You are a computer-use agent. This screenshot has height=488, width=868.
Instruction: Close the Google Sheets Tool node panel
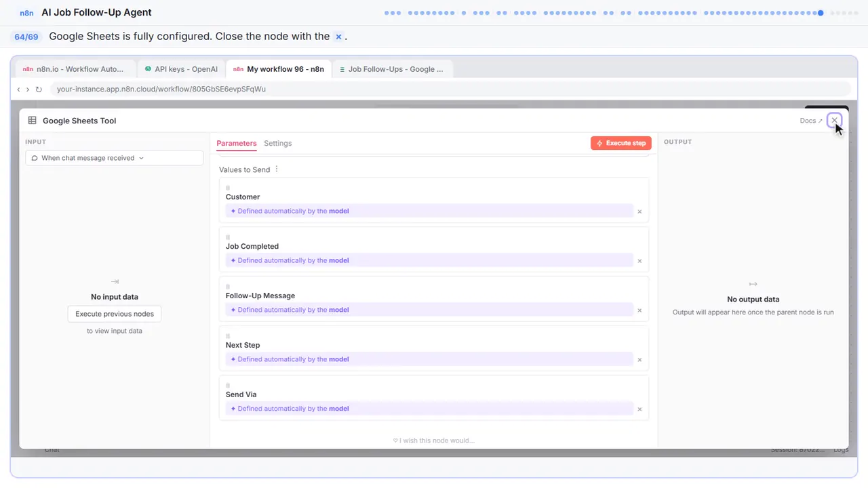[834, 121]
